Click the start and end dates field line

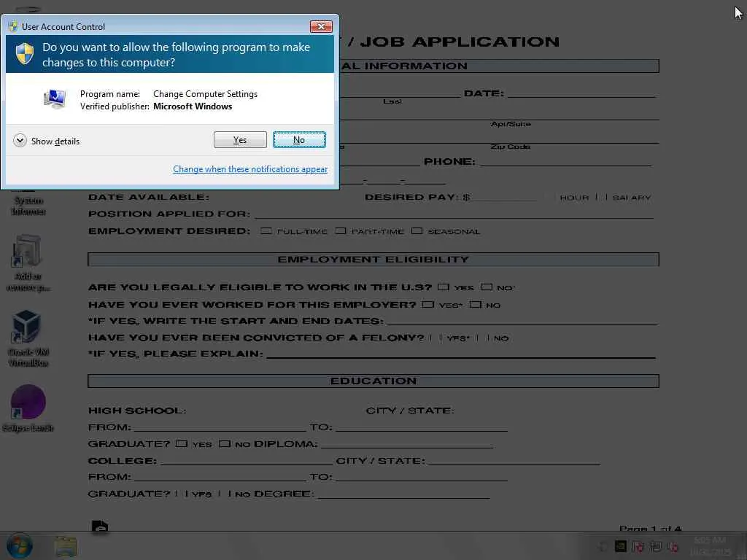(x=521, y=320)
